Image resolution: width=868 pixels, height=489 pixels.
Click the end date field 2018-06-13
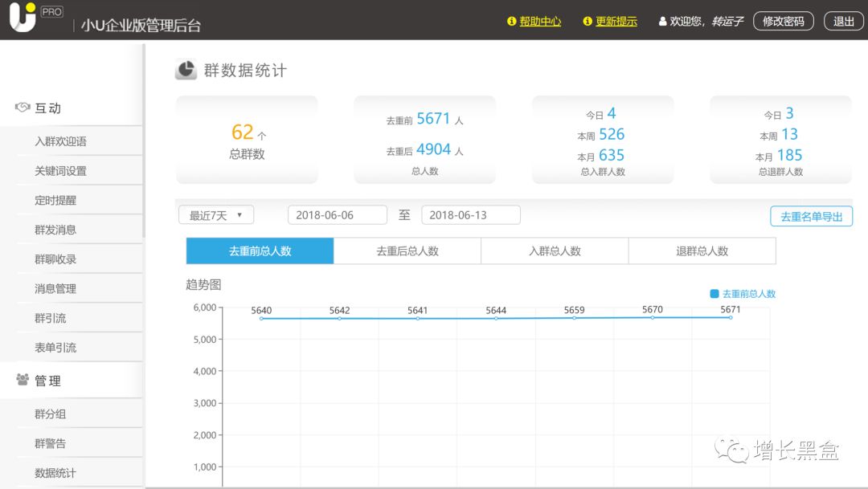[x=470, y=214]
